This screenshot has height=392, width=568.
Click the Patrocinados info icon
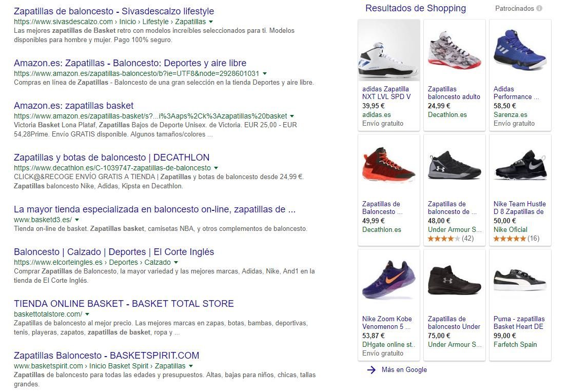[539, 8]
